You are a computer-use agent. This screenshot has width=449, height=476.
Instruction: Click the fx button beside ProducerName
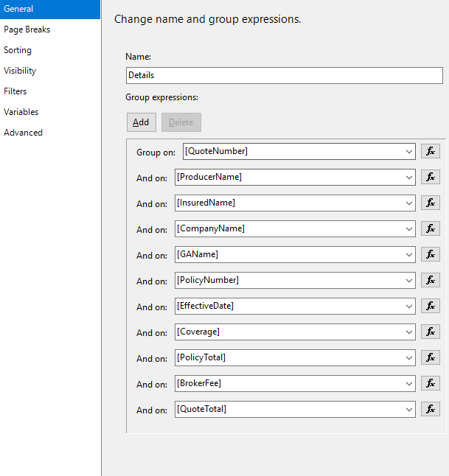431,177
